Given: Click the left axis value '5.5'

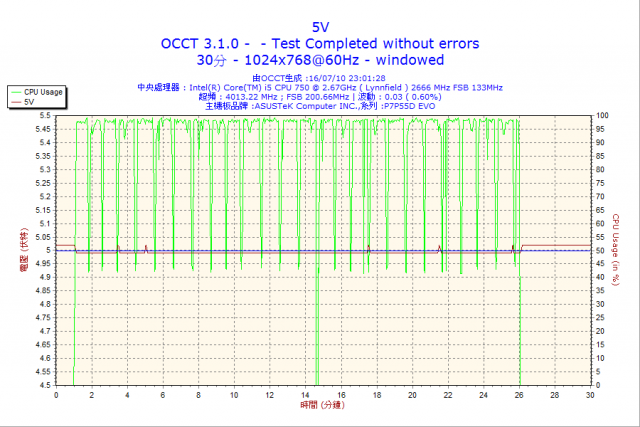Looking at the screenshot, I should [45, 116].
